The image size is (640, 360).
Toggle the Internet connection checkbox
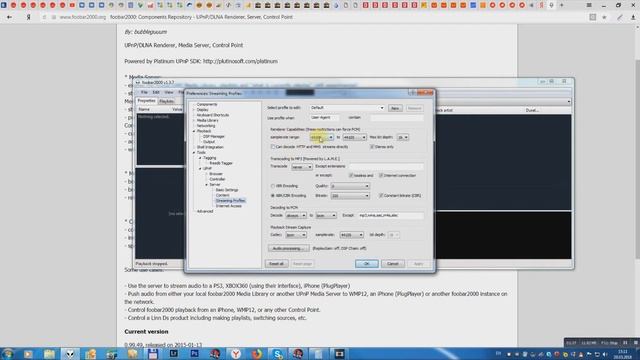click(x=381, y=176)
